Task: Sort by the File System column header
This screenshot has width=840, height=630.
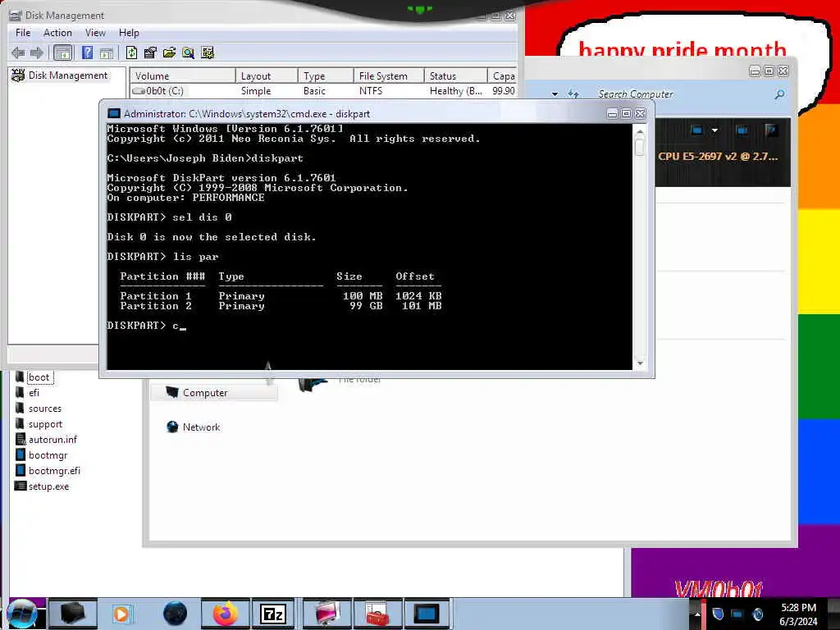Action: click(389, 76)
